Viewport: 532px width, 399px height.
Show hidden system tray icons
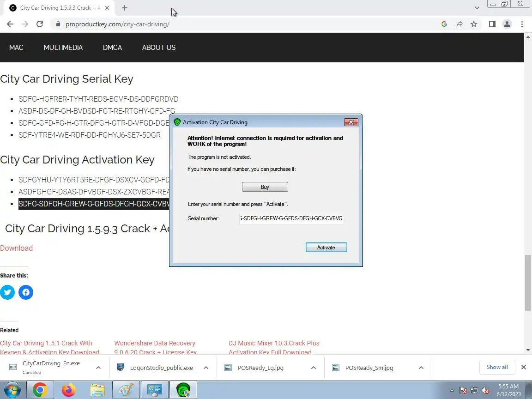(452, 391)
